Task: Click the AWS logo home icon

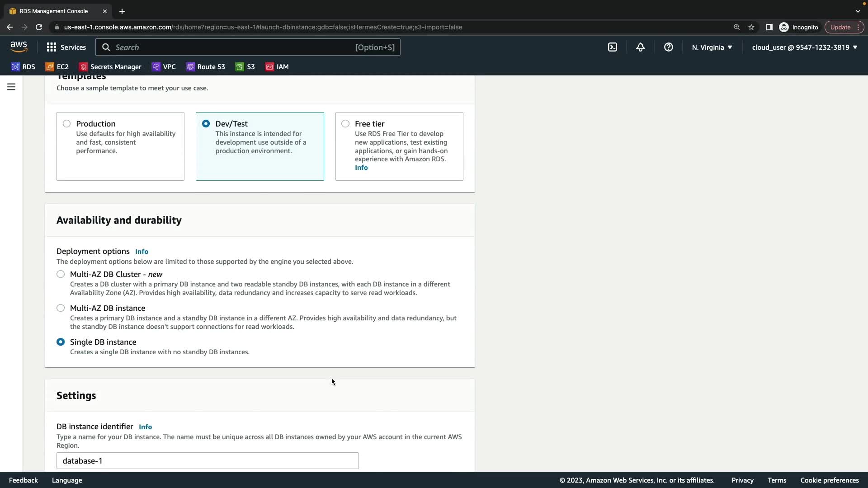Action: (19, 47)
